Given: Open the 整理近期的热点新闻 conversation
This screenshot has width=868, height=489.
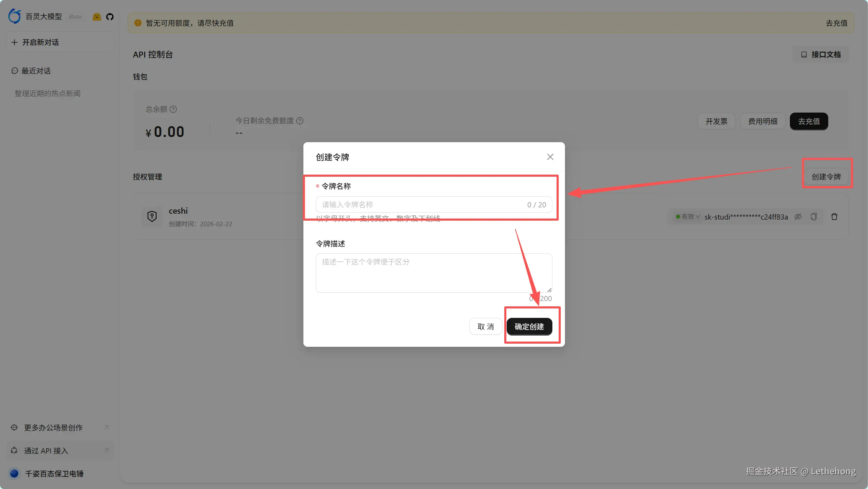Looking at the screenshot, I should [47, 93].
